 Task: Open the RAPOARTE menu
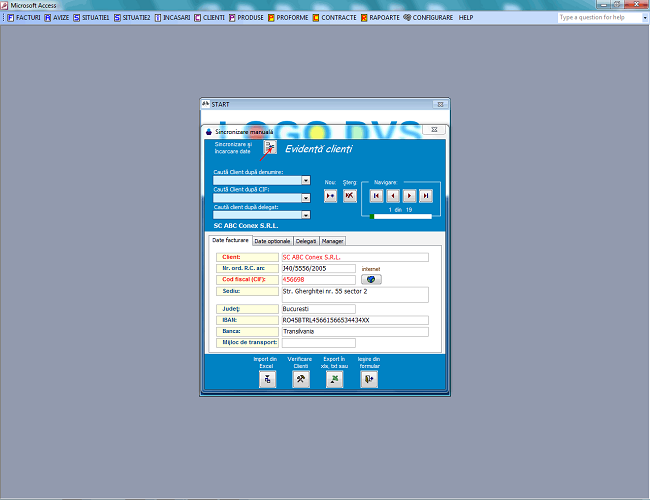[x=380, y=17]
